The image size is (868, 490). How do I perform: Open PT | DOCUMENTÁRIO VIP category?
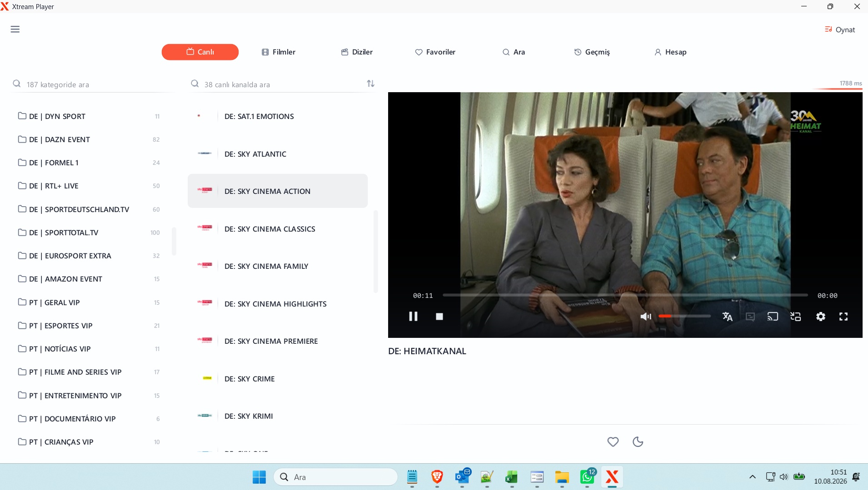(x=89, y=419)
